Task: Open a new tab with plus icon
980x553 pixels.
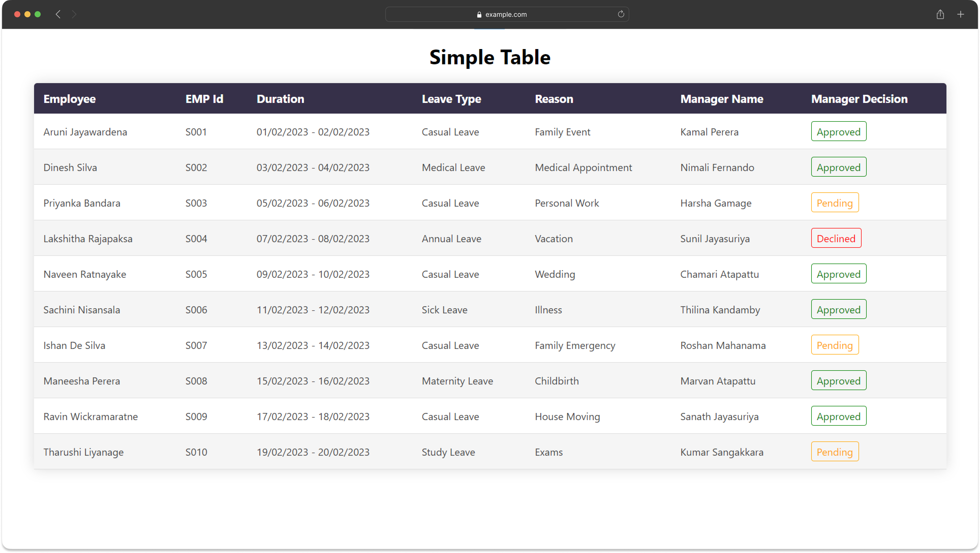Action: pyautogui.click(x=961, y=14)
